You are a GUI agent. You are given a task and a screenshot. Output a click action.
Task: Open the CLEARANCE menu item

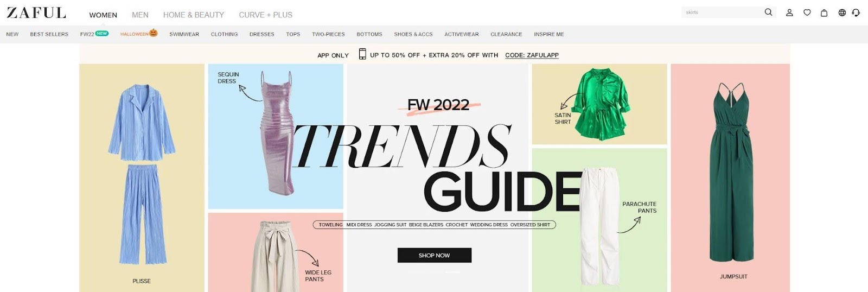coord(506,34)
